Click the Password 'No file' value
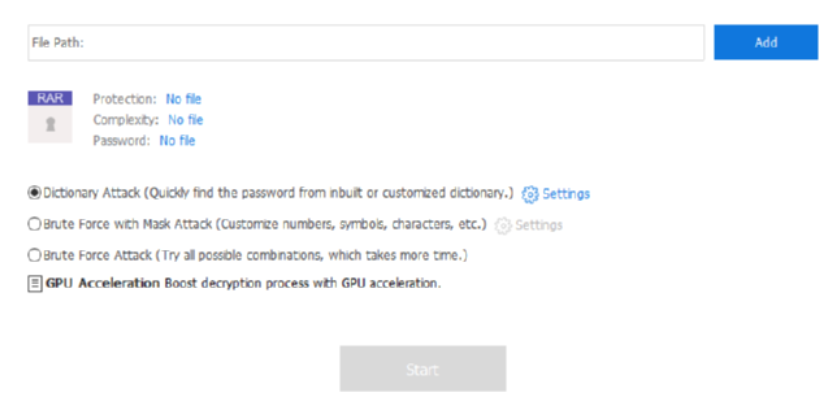Viewport: 824px width, 420px height. click(177, 141)
